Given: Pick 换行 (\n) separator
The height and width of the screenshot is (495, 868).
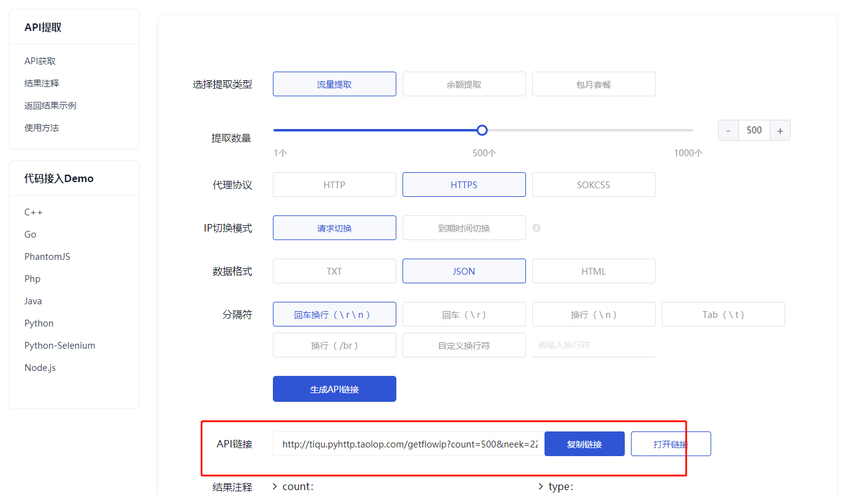Looking at the screenshot, I should [x=594, y=314].
